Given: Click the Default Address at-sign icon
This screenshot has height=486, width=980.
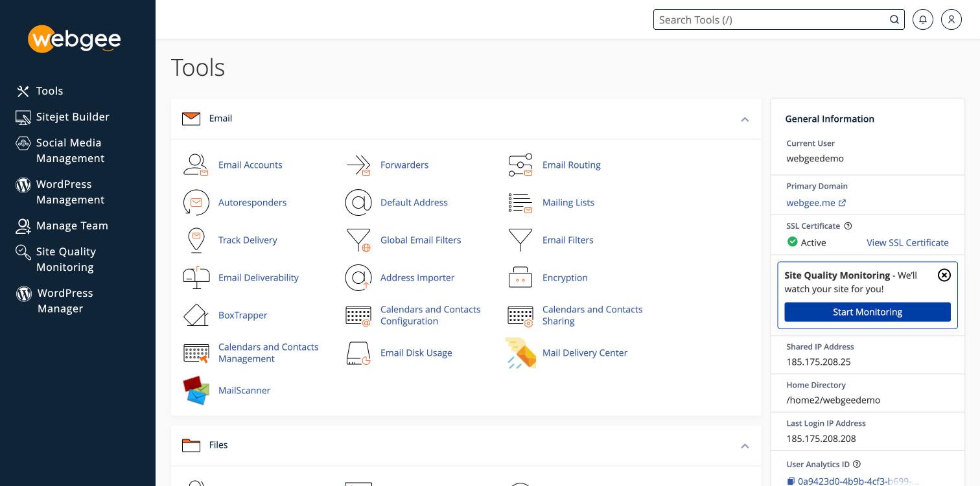Looking at the screenshot, I should tap(358, 202).
